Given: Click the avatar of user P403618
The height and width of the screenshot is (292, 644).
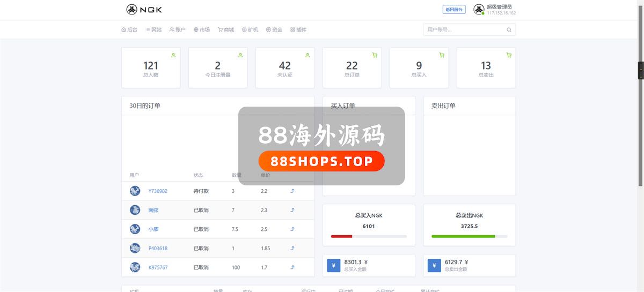Looking at the screenshot, I should [x=135, y=248].
